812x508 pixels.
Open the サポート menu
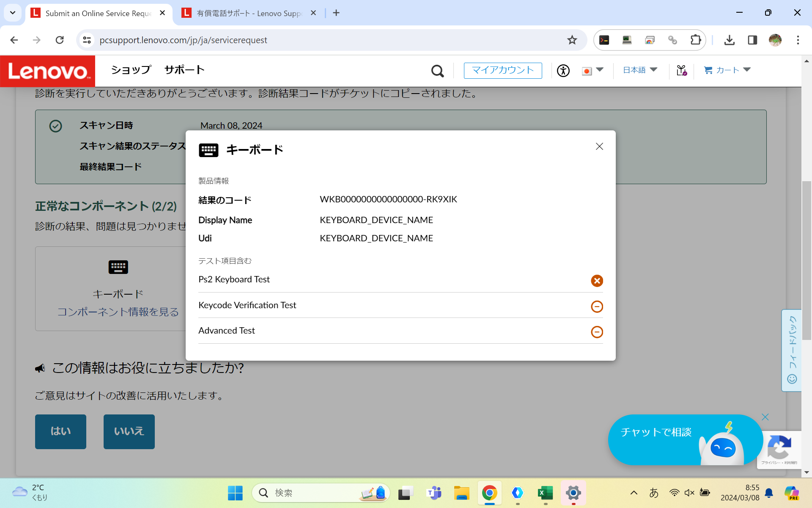click(x=184, y=70)
